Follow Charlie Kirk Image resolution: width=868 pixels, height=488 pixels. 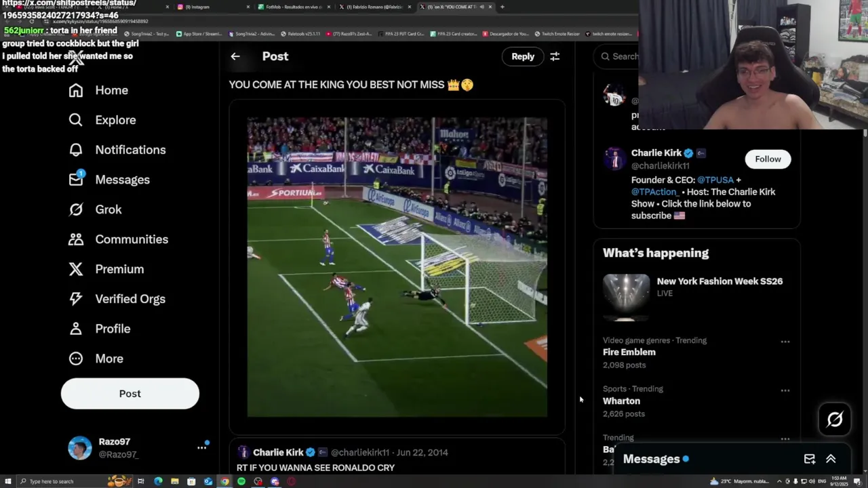point(768,159)
